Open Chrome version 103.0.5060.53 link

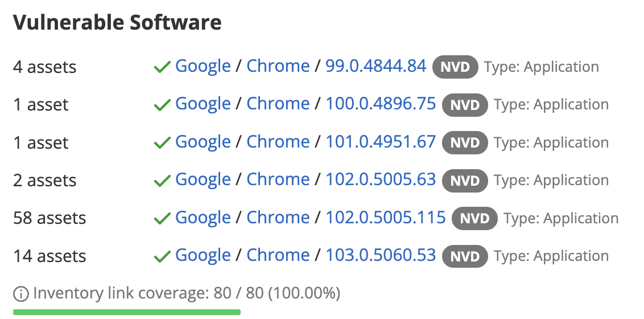(x=381, y=255)
